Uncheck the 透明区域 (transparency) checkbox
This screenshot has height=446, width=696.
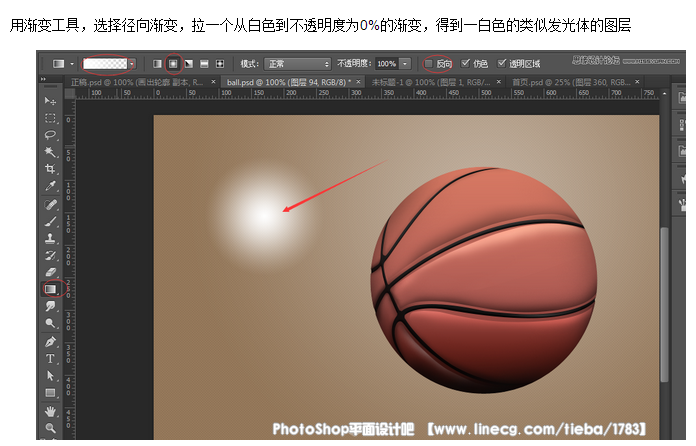coord(501,63)
